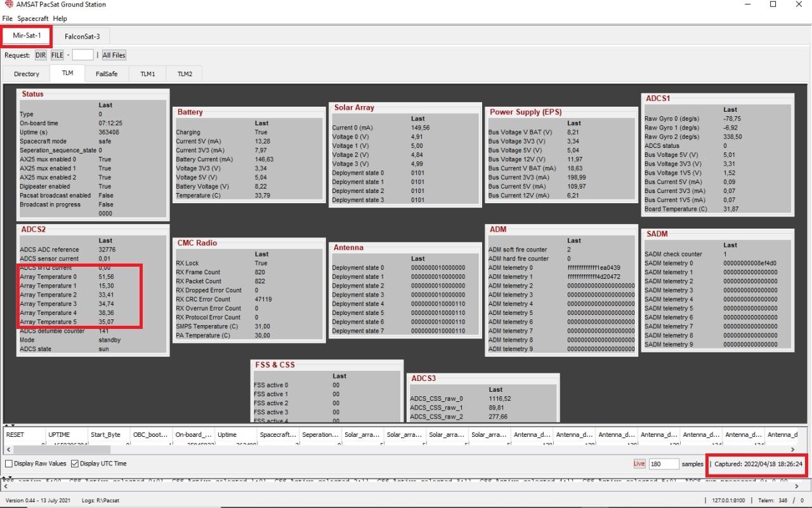Click the Battery panel title
The width and height of the screenshot is (812, 508).
tap(190, 112)
